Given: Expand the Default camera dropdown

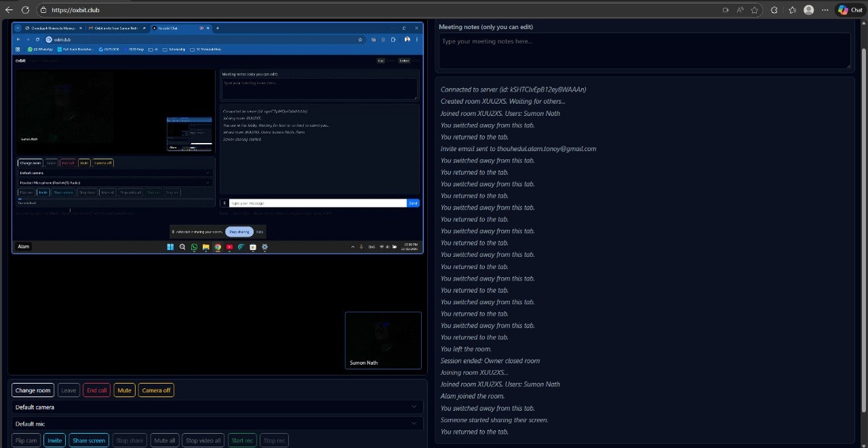Looking at the screenshot, I should pyautogui.click(x=217, y=407).
